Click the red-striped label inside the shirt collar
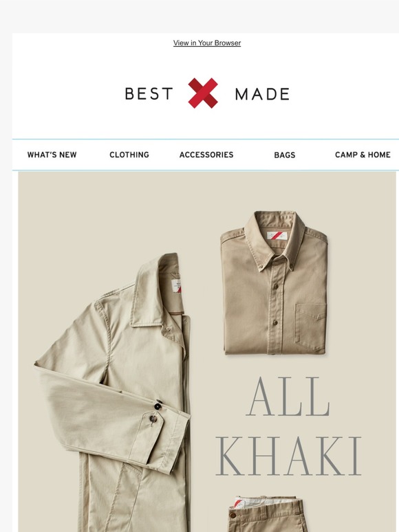The width and height of the screenshot is (399, 532). click(277, 236)
